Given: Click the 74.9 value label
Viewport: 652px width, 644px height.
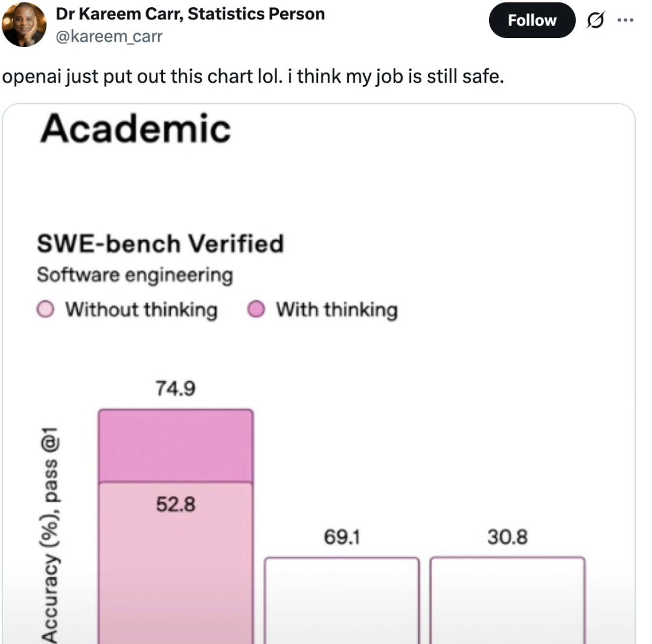Looking at the screenshot, I should [x=175, y=389].
